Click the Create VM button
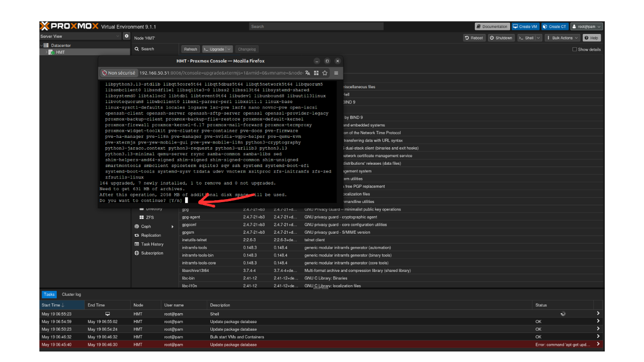 click(525, 27)
